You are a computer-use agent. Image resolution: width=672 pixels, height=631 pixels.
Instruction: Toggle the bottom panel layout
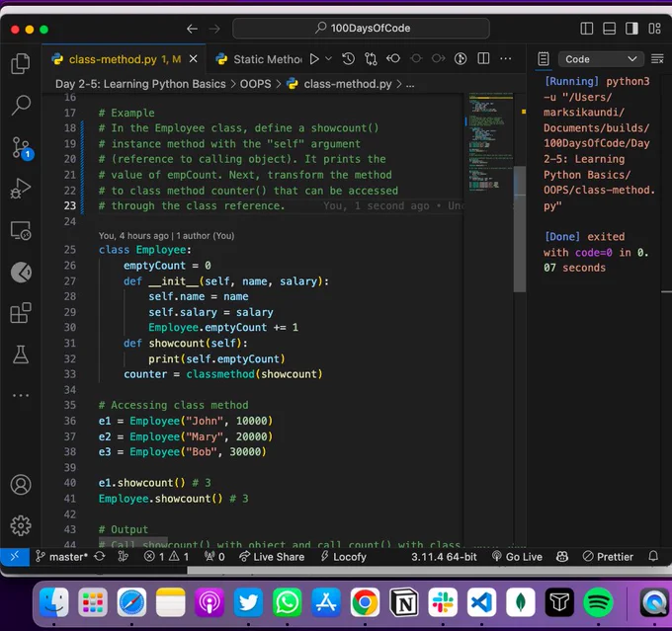coord(609,29)
